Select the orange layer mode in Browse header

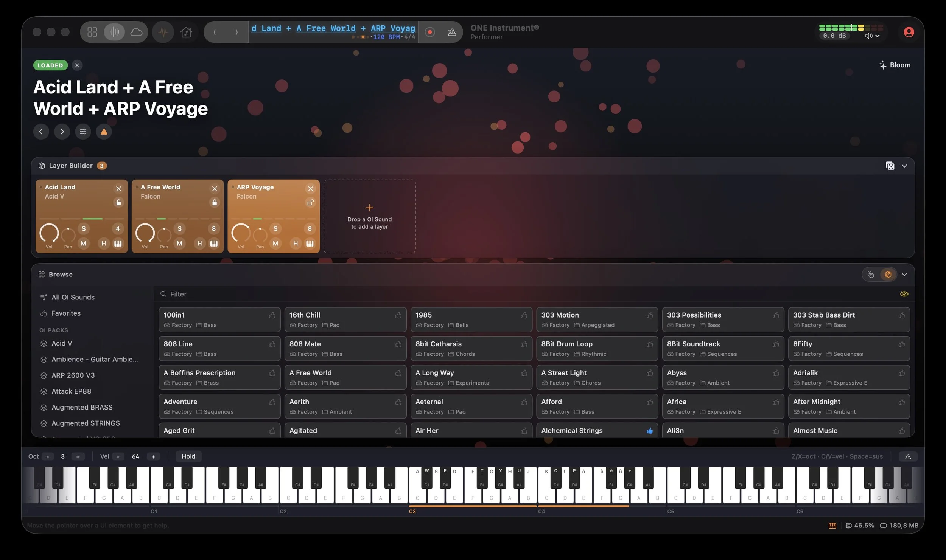coord(888,274)
